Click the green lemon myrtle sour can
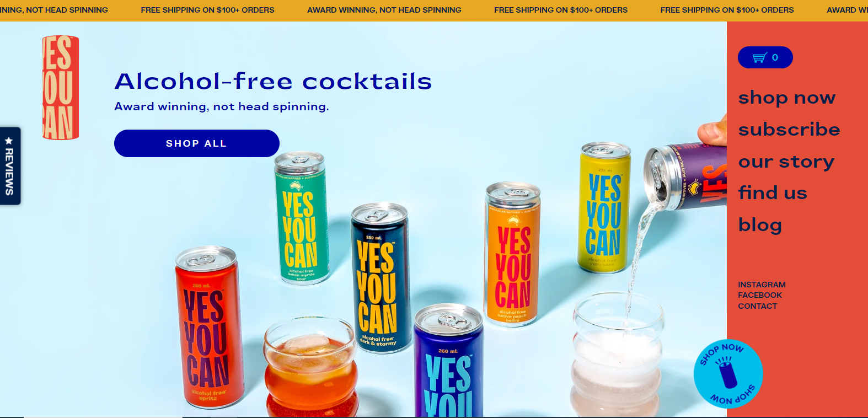 click(x=301, y=218)
